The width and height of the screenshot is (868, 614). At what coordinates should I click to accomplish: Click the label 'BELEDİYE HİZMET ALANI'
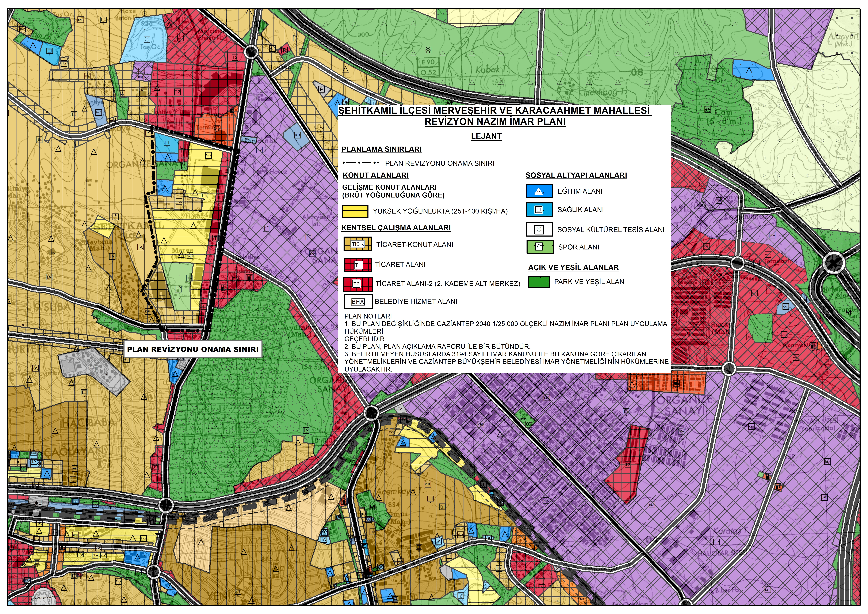416,302
